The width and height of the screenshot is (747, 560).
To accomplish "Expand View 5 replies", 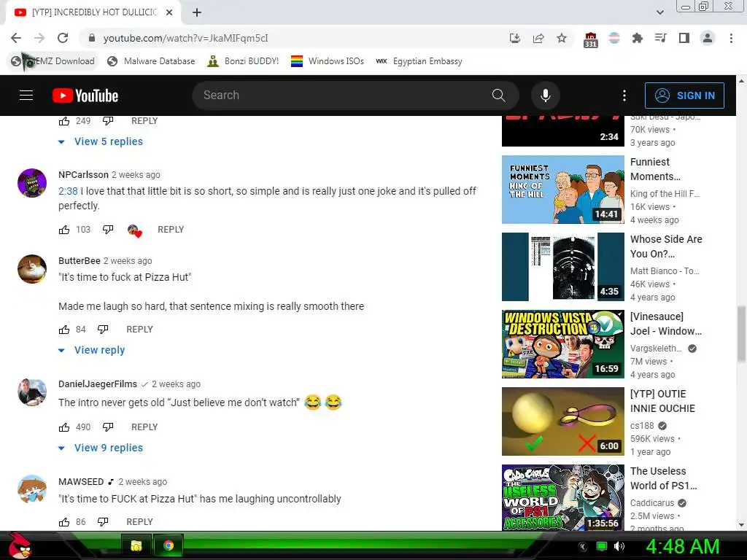I will click(101, 142).
